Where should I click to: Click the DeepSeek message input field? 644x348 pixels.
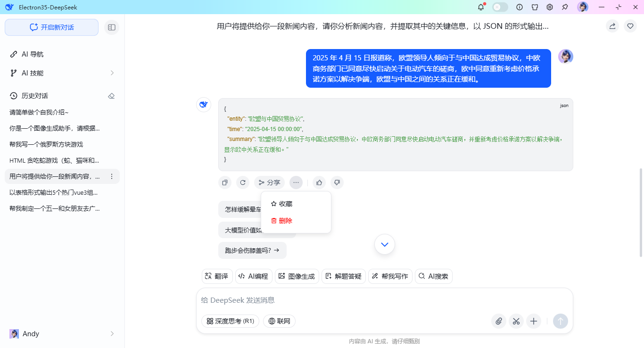click(330, 300)
